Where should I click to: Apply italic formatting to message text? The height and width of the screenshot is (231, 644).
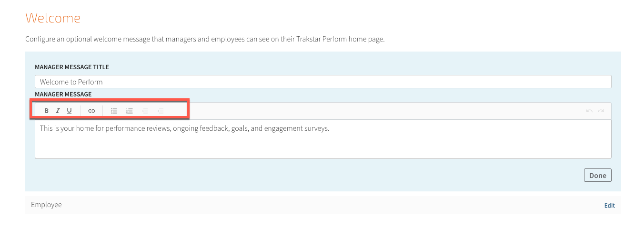[58, 111]
